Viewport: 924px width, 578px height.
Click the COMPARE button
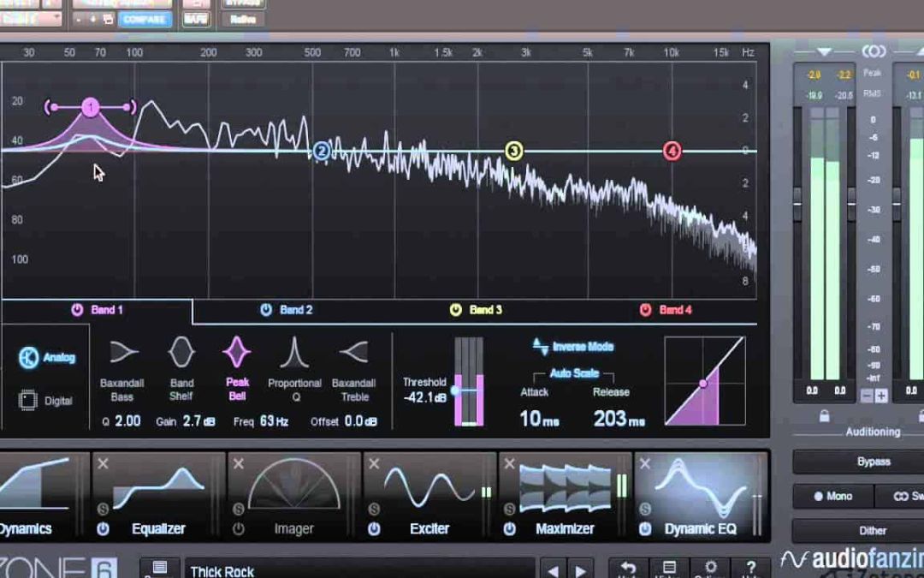click(145, 20)
